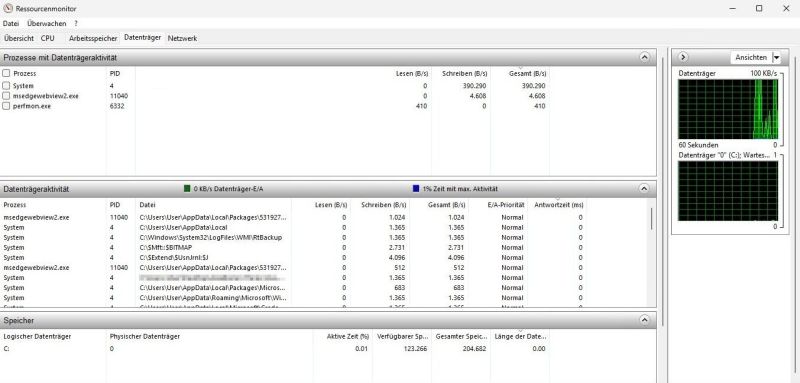Sort disk activity by Antwortzeit (ms) column
The image size is (800, 383).
pyautogui.click(x=558, y=205)
